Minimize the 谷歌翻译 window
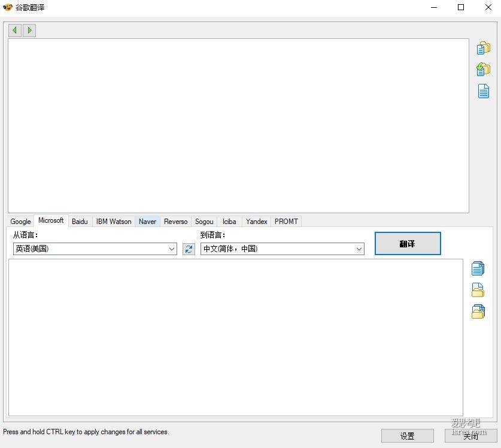This screenshot has width=501, height=448. coord(434,7)
